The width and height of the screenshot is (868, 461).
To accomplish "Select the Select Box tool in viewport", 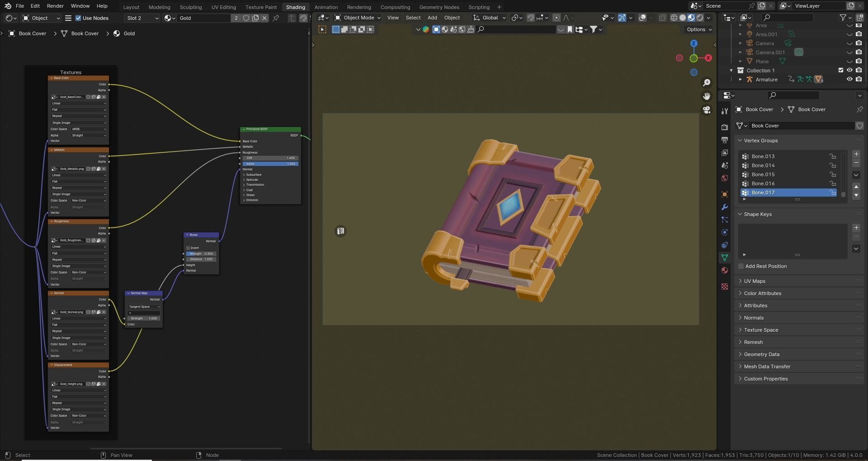I will [x=322, y=29].
